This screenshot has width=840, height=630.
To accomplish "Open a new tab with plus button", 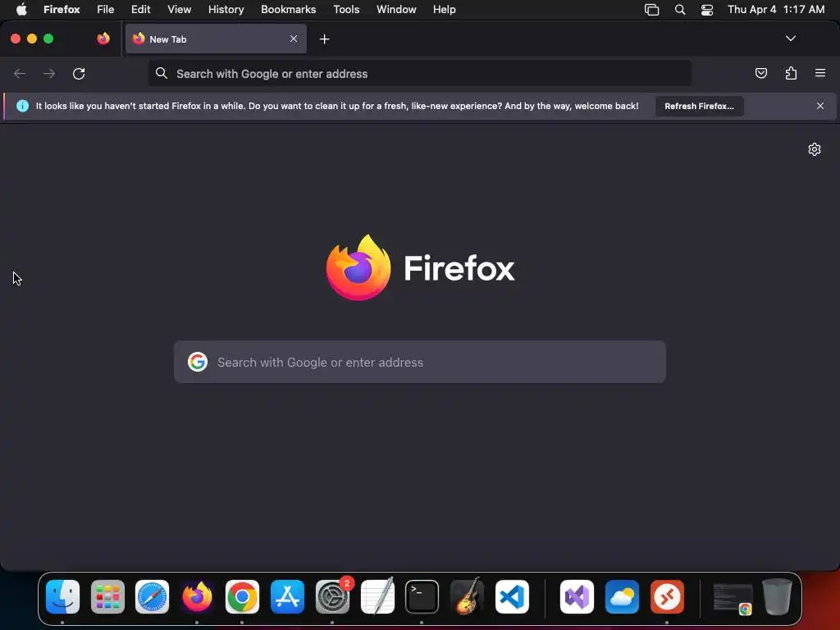I will (324, 39).
